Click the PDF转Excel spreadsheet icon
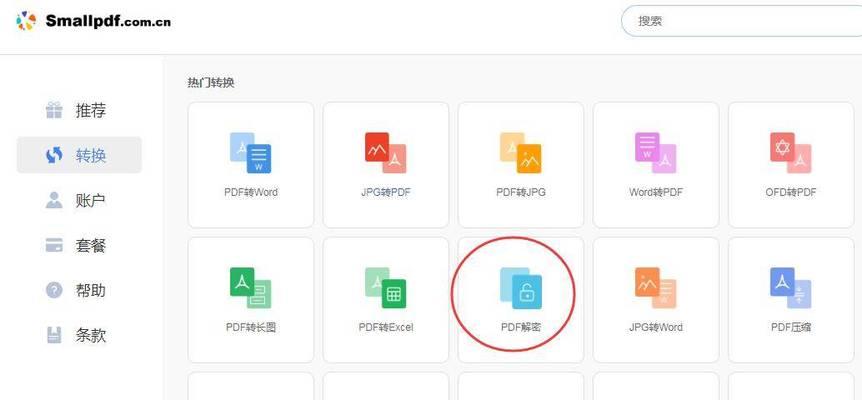The height and width of the screenshot is (400, 862). tap(386, 287)
